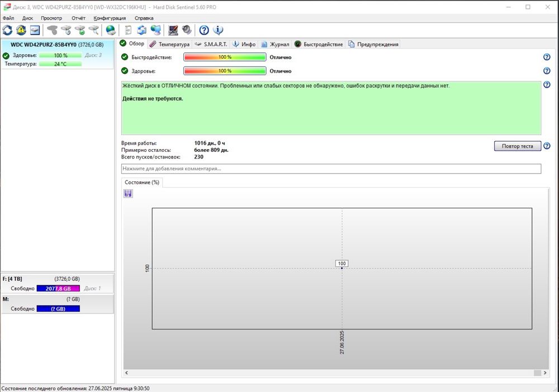Click the overview Здоровье 100 % bar
Screen dimensions: 559x392
[x=225, y=71]
